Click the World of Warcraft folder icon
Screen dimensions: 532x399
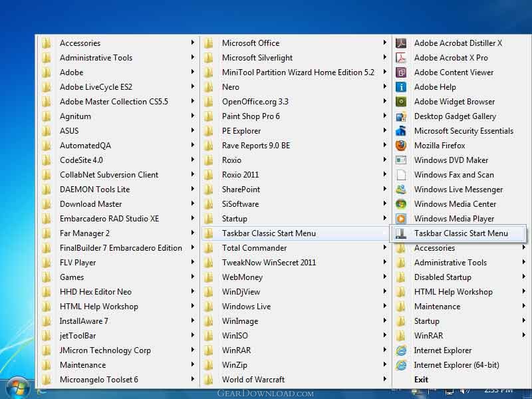pyautogui.click(x=208, y=379)
